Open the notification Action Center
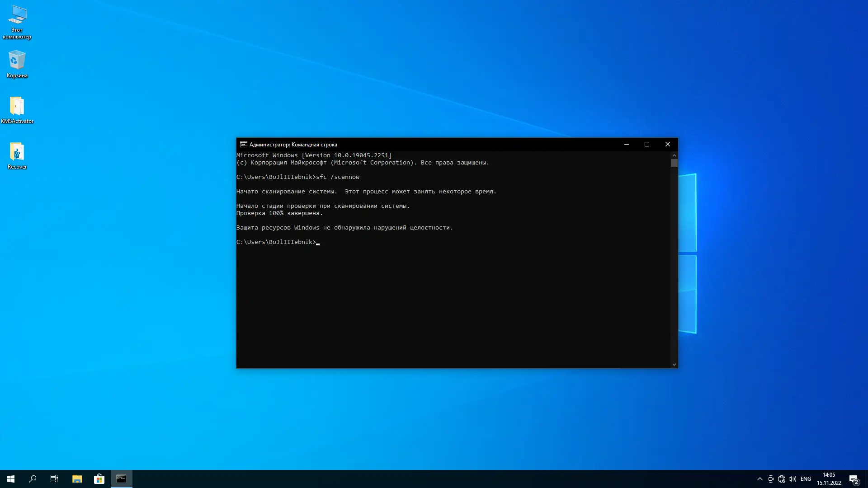This screenshot has width=868, height=488. [854, 479]
